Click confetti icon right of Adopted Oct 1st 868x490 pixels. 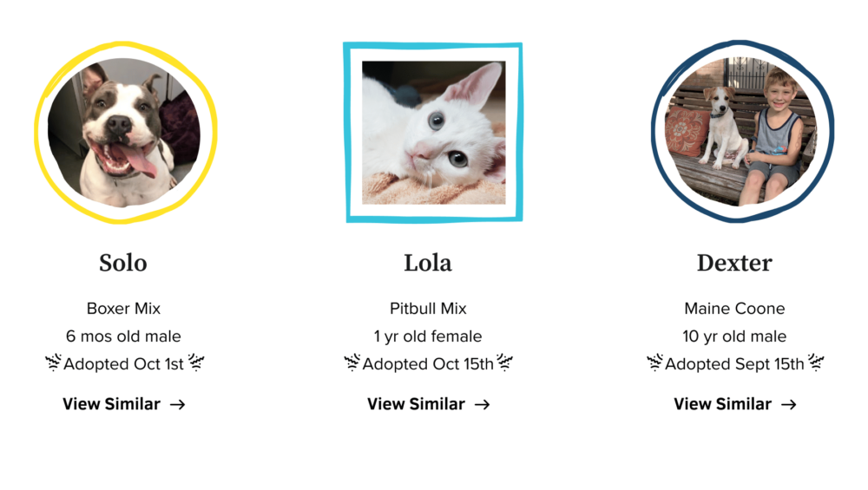196,363
